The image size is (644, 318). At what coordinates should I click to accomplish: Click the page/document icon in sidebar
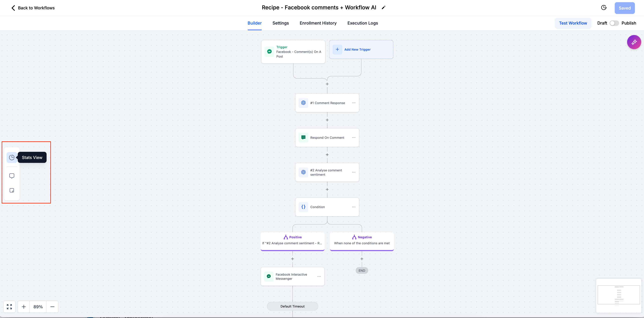[x=12, y=190]
